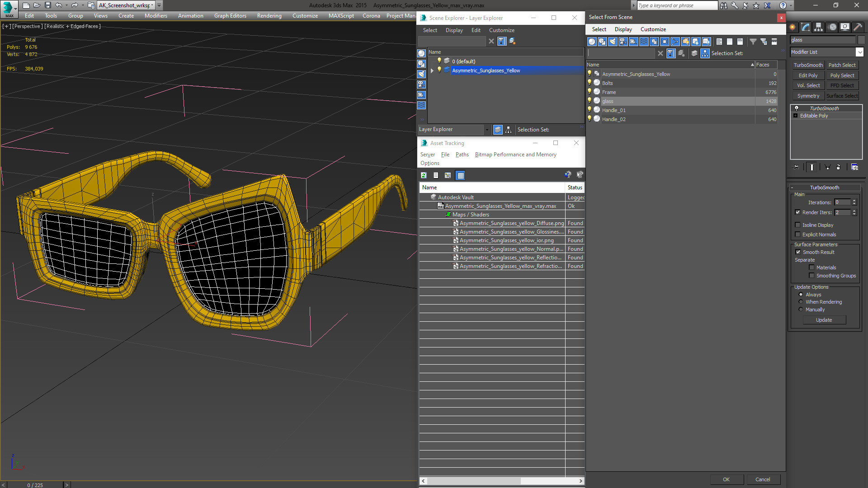Enable the Isoline Display checkbox
The image size is (868, 488).
click(x=798, y=225)
